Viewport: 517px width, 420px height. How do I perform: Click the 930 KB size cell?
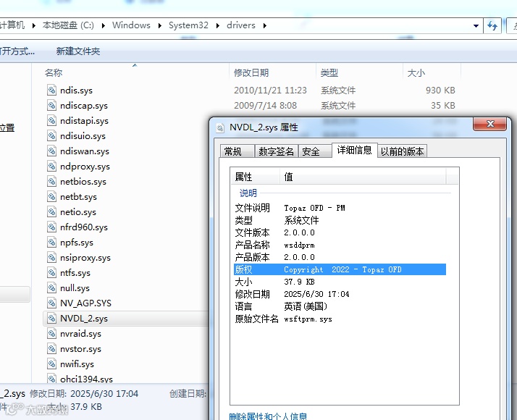pyautogui.click(x=440, y=90)
